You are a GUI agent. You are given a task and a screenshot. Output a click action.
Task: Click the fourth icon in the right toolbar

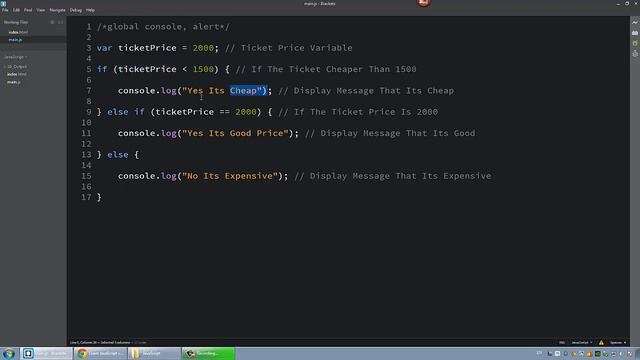(635, 53)
